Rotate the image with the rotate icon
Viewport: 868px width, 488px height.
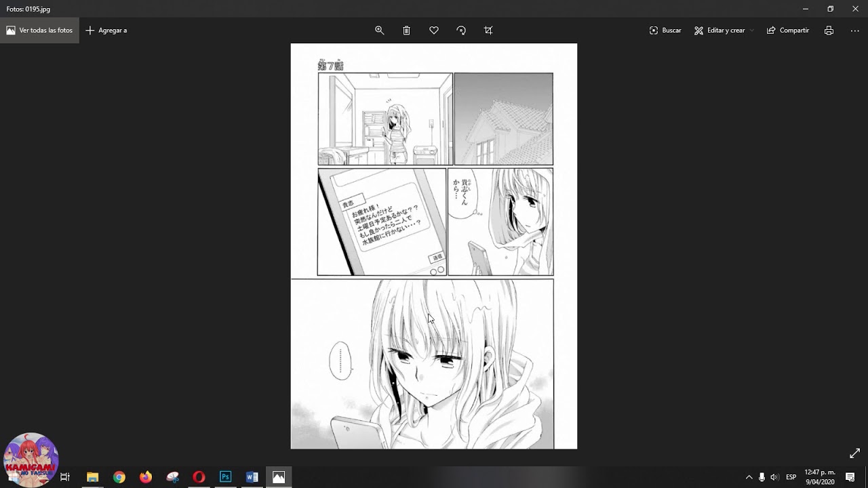click(x=461, y=30)
